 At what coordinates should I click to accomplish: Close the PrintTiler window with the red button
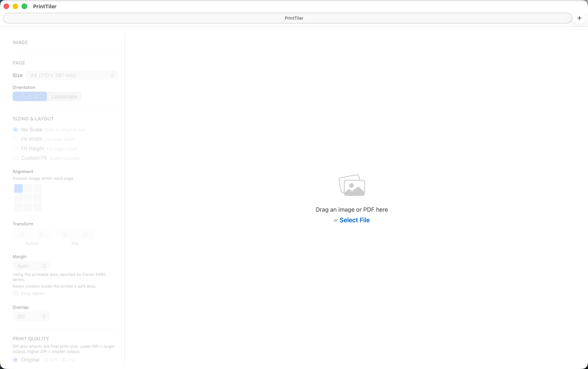(x=6, y=6)
